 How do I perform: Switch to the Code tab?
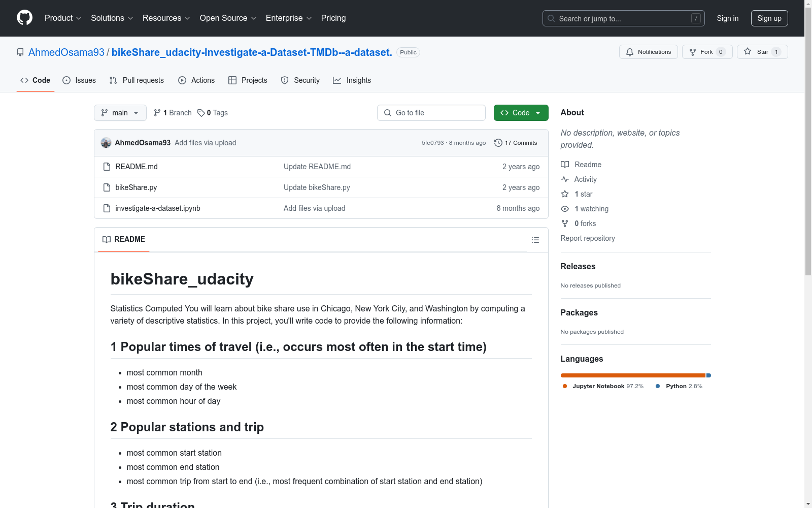coord(36,80)
